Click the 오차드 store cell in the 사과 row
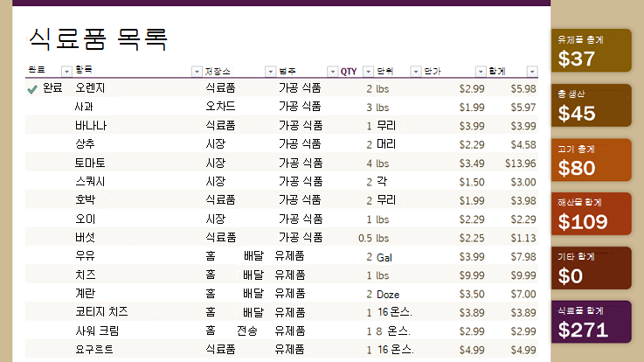This screenshot has width=644, height=362. coord(220,107)
